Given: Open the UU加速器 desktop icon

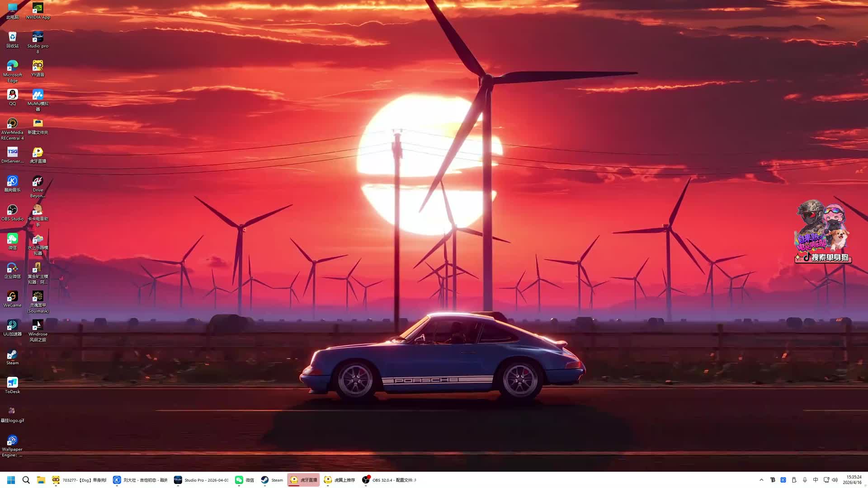Looking at the screenshot, I should point(12,326).
